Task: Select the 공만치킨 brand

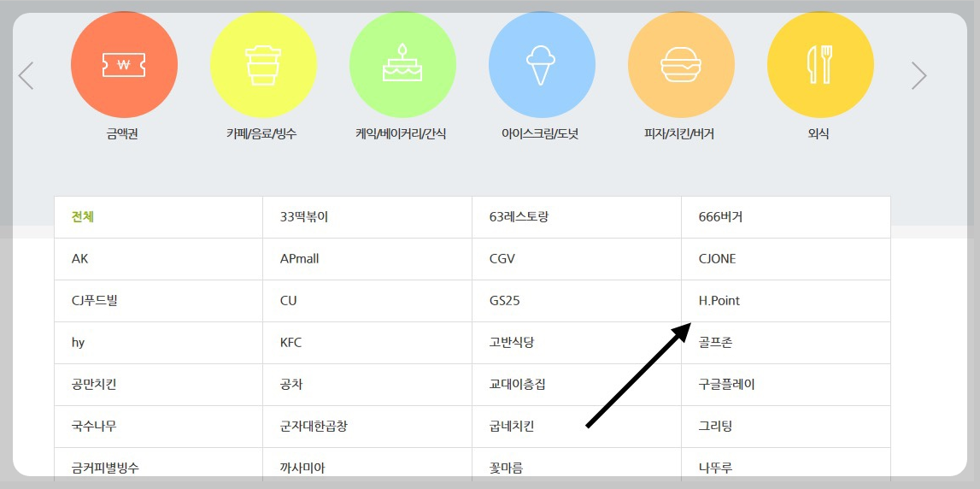Action: click(159, 385)
